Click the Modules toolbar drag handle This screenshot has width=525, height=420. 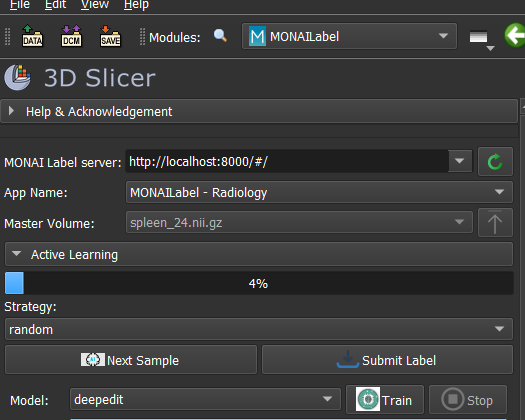point(142,36)
